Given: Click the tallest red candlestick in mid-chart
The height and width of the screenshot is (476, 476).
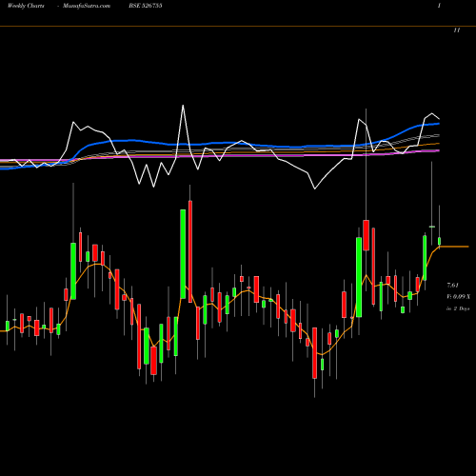Looking at the screenshot, I should 190,251.
